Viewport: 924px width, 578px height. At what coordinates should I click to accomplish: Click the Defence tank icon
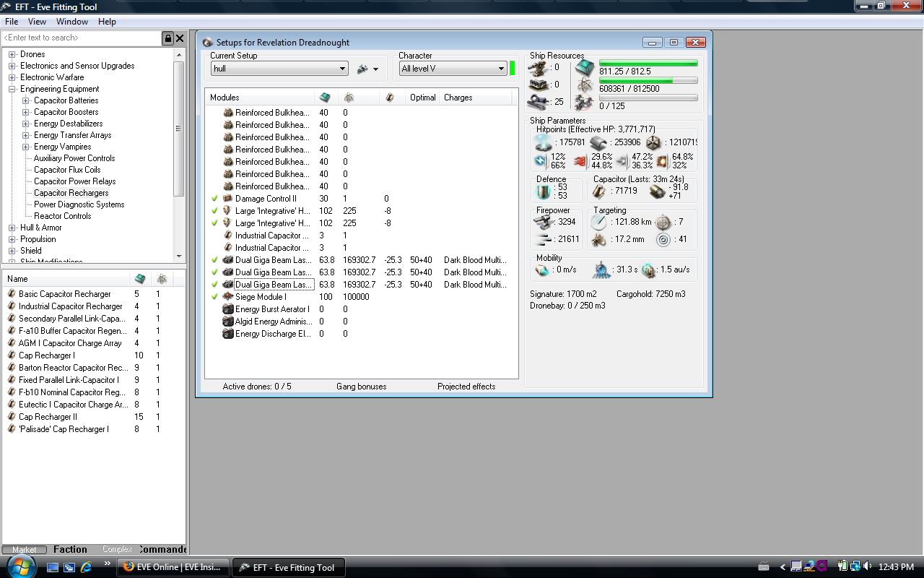point(543,191)
